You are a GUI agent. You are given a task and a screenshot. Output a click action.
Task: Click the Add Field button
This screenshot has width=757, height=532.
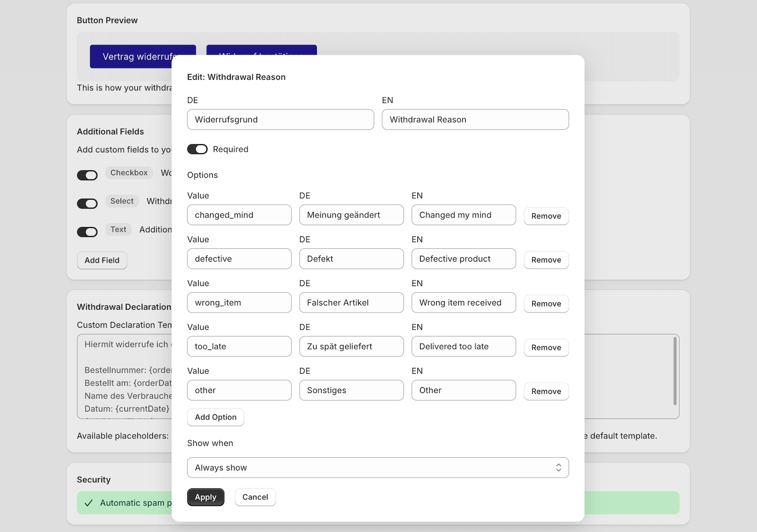pos(102,261)
